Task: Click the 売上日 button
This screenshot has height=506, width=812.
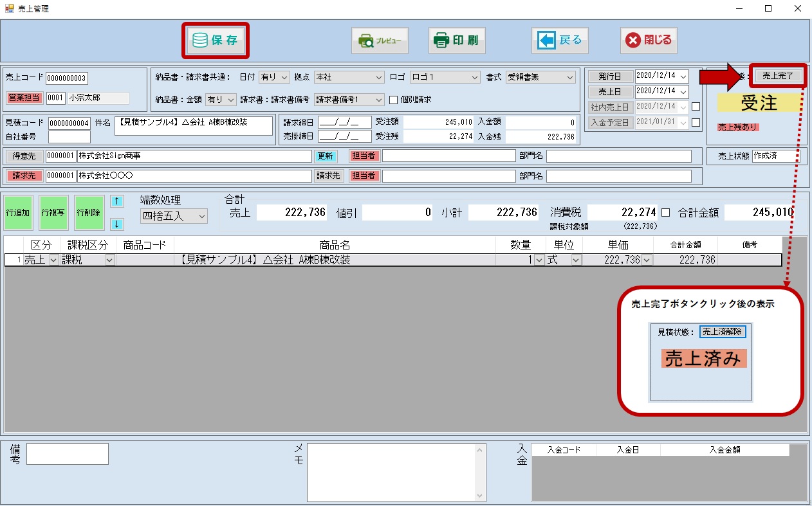Action: coord(609,92)
